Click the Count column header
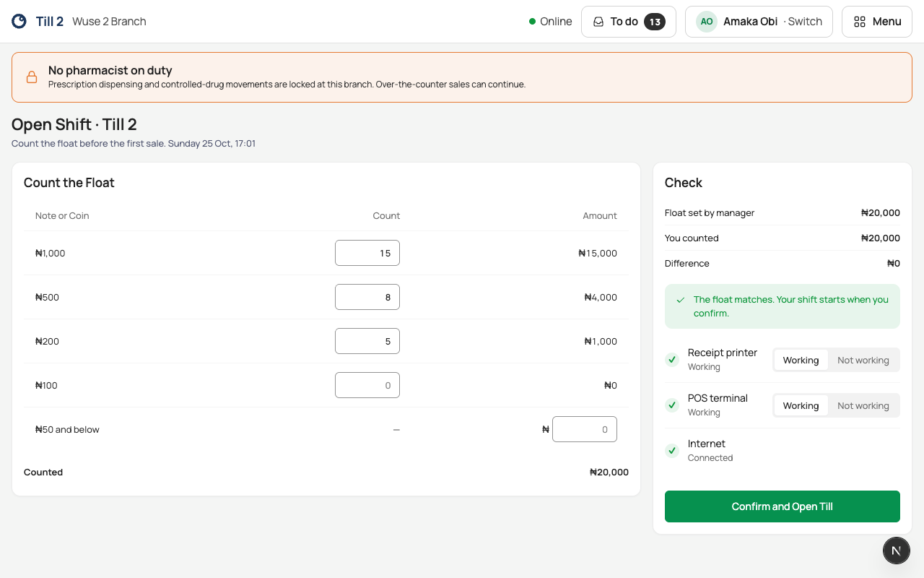The height and width of the screenshot is (578, 924). [x=386, y=216]
